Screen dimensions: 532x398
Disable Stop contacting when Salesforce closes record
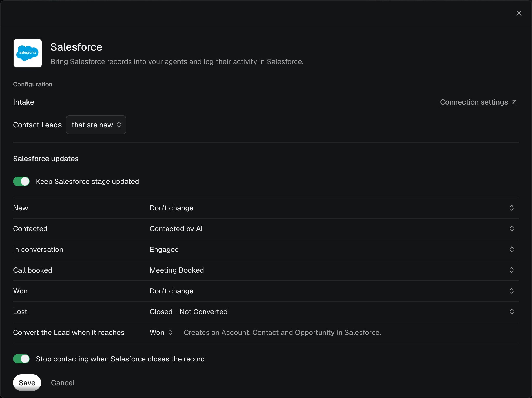point(21,359)
